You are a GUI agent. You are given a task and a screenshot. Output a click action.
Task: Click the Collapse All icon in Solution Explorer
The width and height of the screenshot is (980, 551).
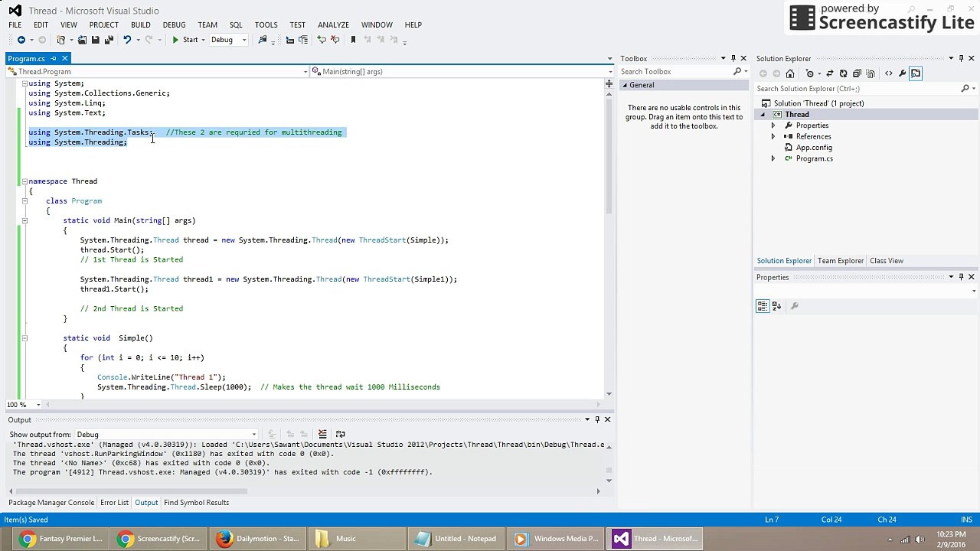pyautogui.click(x=857, y=73)
